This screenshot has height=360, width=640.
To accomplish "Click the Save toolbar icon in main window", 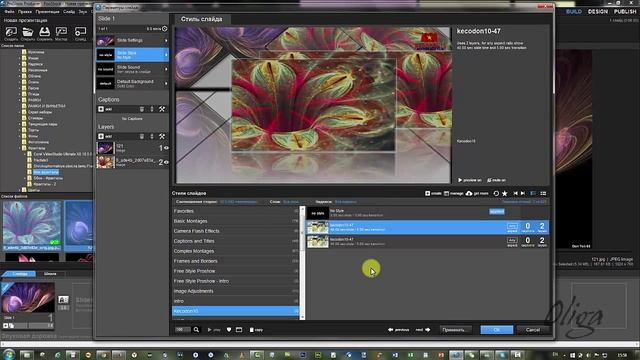I will [44, 33].
